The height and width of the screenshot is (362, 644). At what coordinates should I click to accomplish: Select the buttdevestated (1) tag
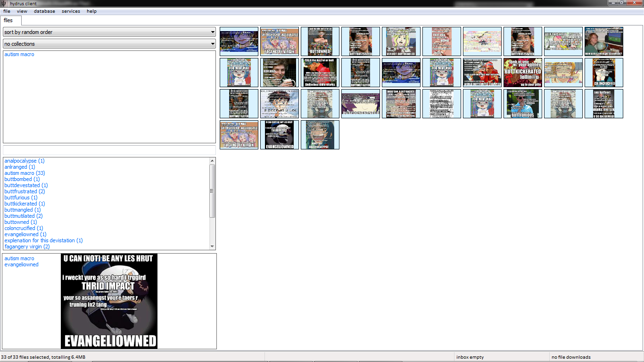pyautogui.click(x=26, y=185)
